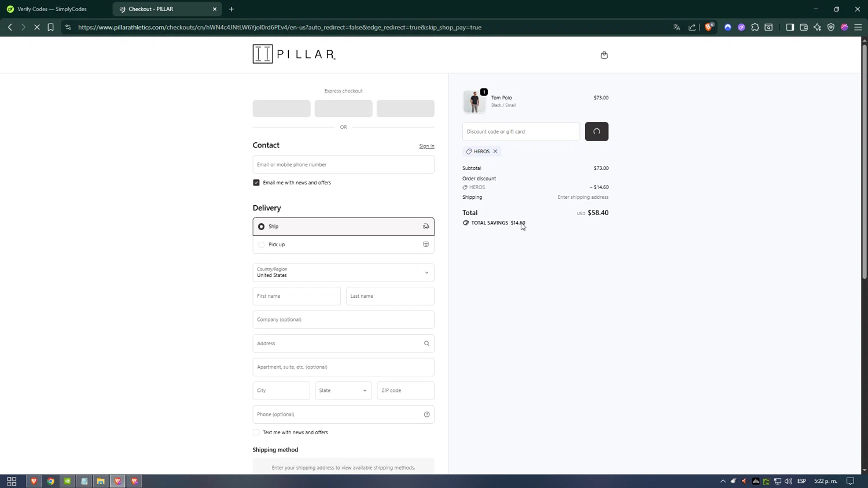Click the total amount $58.40

tap(598, 213)
